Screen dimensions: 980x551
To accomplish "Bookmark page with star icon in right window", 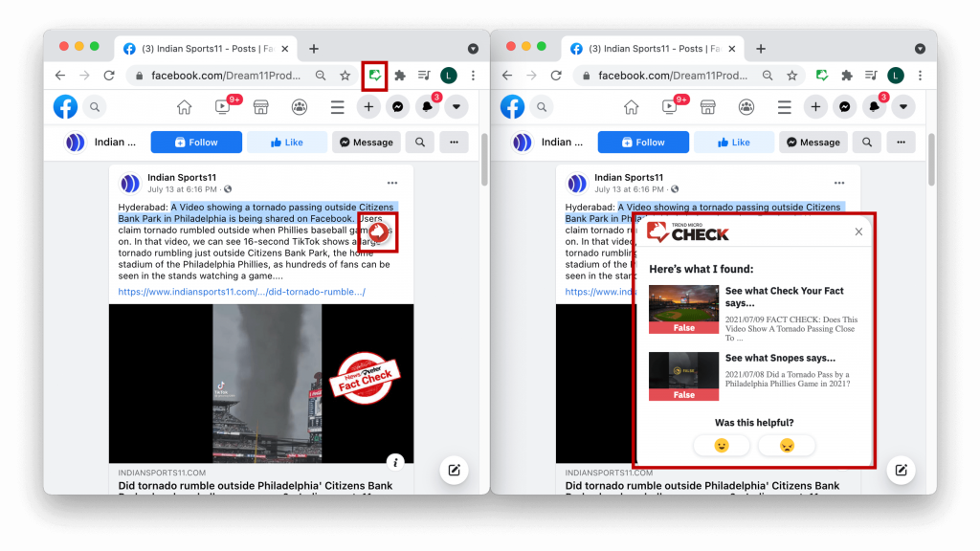I will (x=791, y=76).
